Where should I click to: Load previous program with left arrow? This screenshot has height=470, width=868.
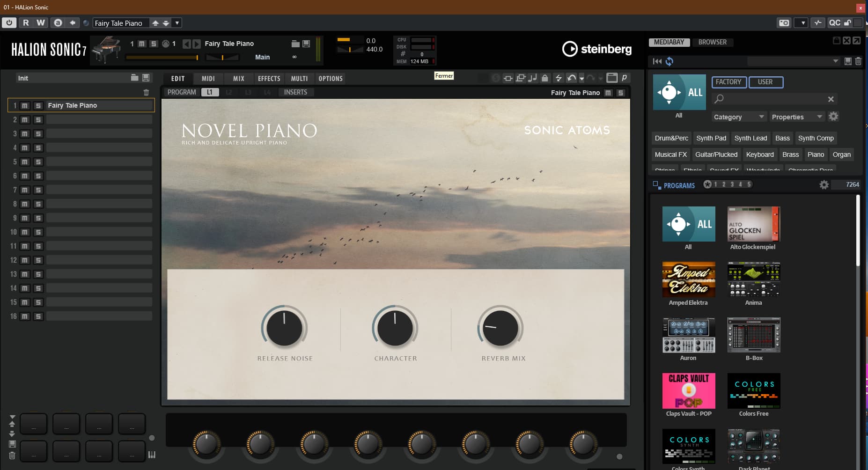186,44
